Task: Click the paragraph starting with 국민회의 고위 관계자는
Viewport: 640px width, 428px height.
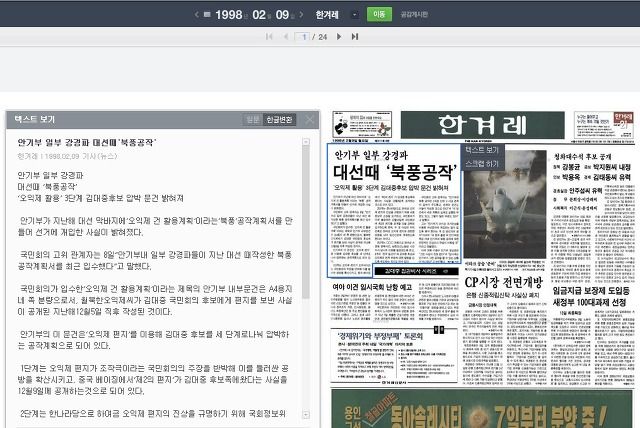Action: [155, 261]
